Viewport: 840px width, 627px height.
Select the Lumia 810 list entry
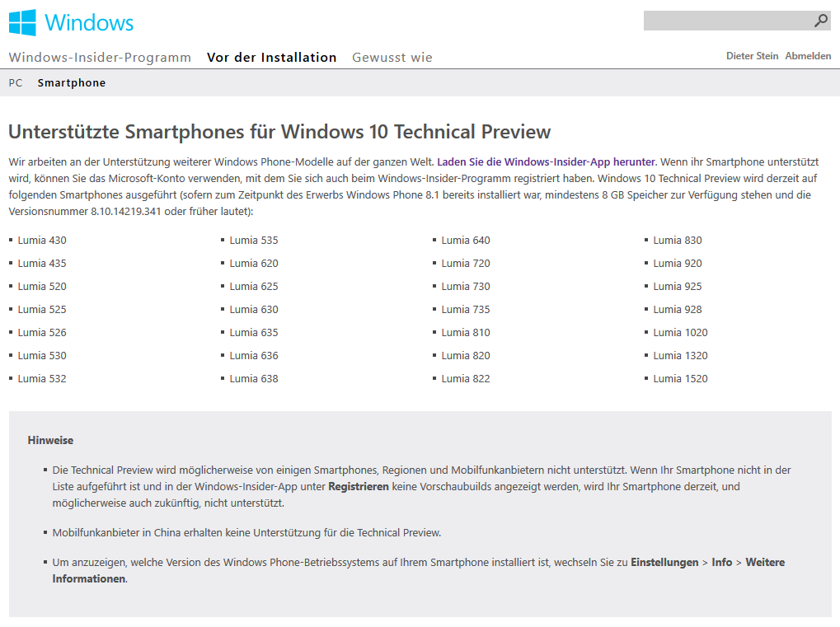(x=466, y=333)
